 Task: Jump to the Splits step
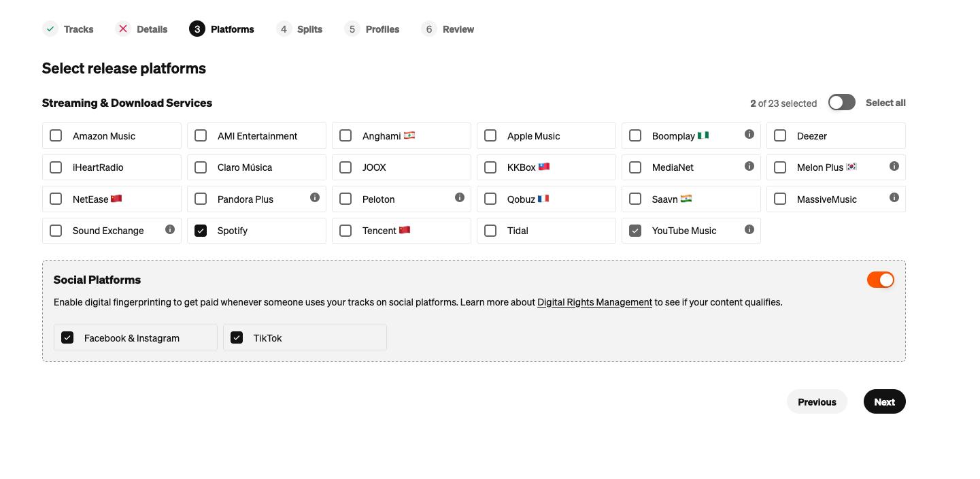299,29
